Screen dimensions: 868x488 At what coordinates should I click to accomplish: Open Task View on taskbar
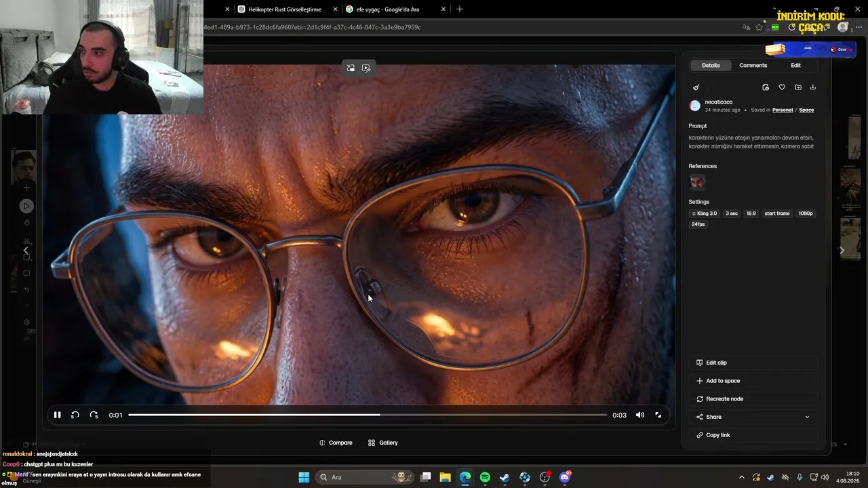425,477
